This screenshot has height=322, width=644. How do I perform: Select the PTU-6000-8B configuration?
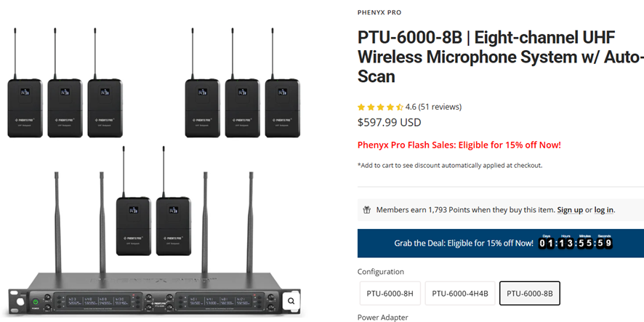click(529, 294)
